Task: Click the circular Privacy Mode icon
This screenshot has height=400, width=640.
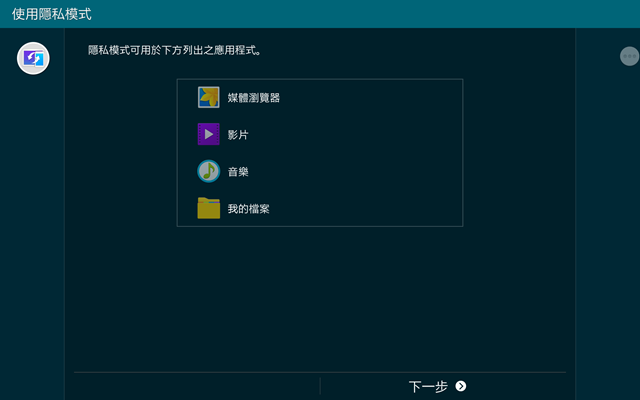Action: point(33,58)
